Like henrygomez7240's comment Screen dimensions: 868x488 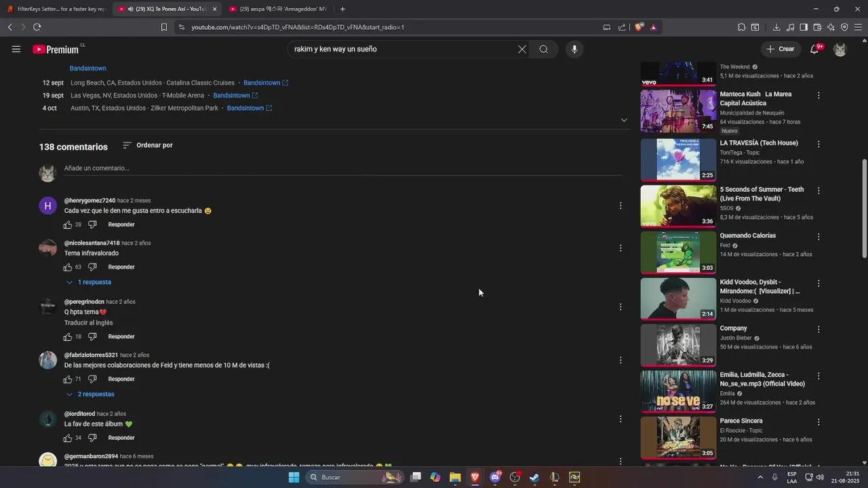point(68,224)
